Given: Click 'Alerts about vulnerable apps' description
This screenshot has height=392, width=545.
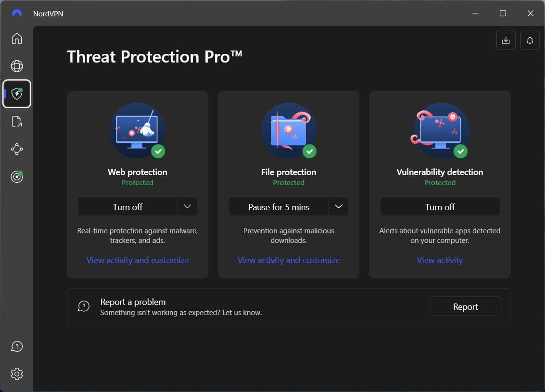Looking at the screenshot, I should [440, 236].
